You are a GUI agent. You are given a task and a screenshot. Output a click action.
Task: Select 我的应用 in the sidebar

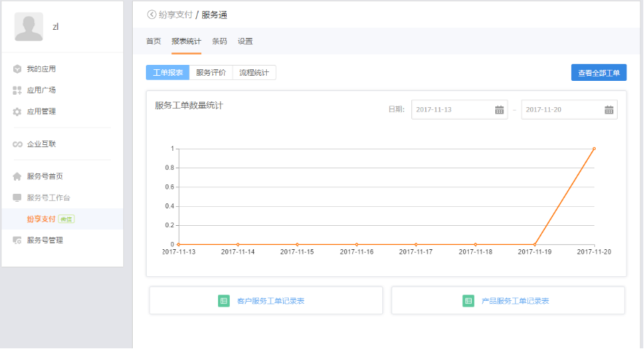pyautogui.click(x=41, y=69)
